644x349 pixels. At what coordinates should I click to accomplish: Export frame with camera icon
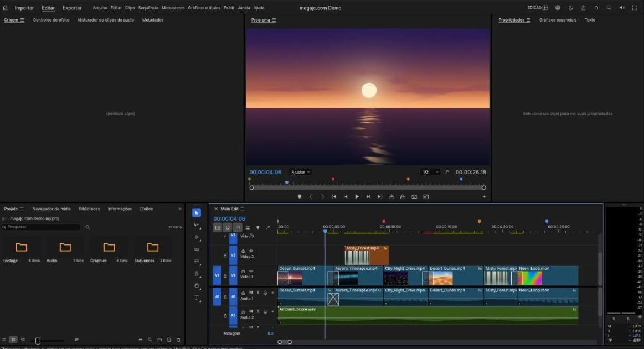point(414,197)
